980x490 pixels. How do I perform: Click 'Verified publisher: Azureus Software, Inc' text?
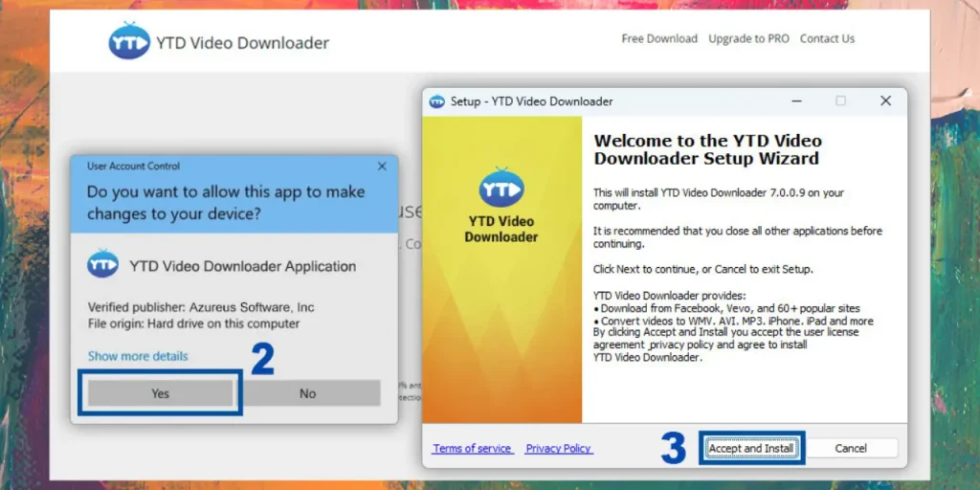click(201, 307)
